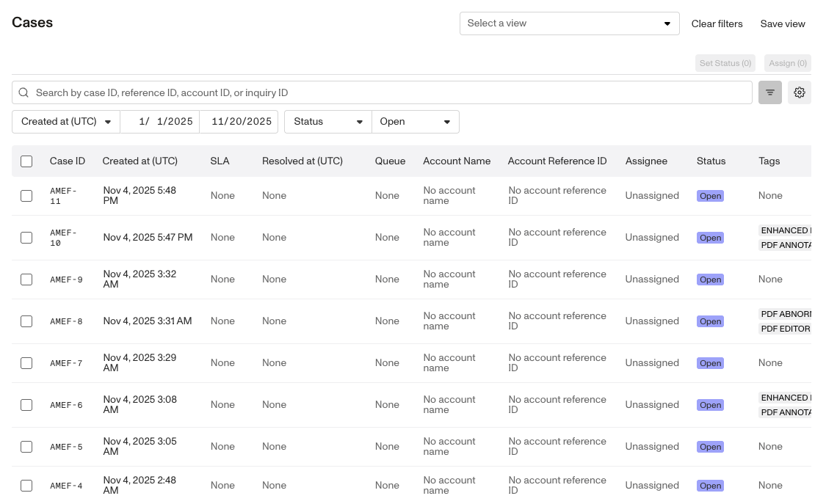Edit the end date 11/20/2025 field

pyautogui.click(x=239, y=122)
